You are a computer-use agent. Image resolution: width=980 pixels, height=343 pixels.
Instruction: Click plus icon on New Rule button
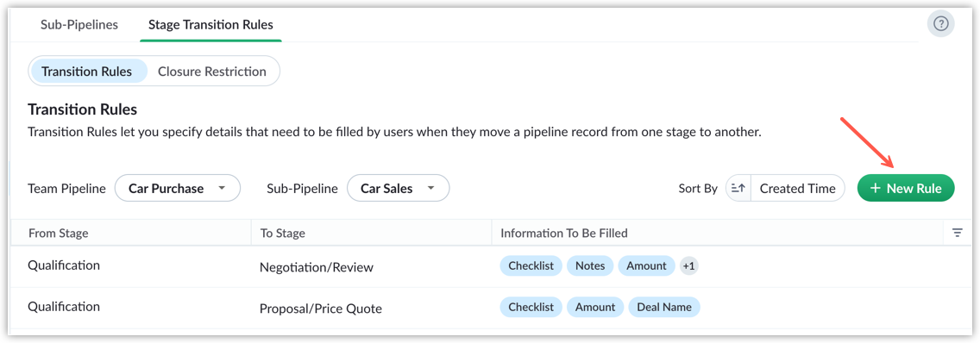point(875,188)
